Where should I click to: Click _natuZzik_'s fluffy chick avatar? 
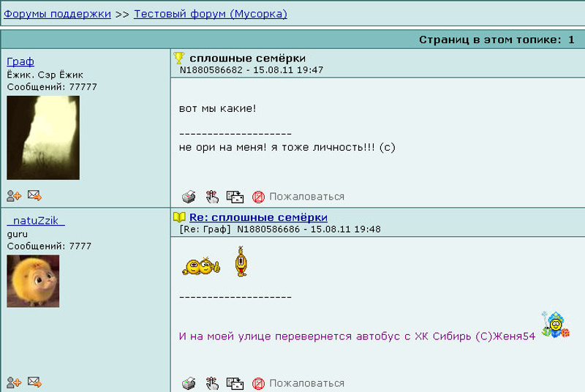pos(33,282)
